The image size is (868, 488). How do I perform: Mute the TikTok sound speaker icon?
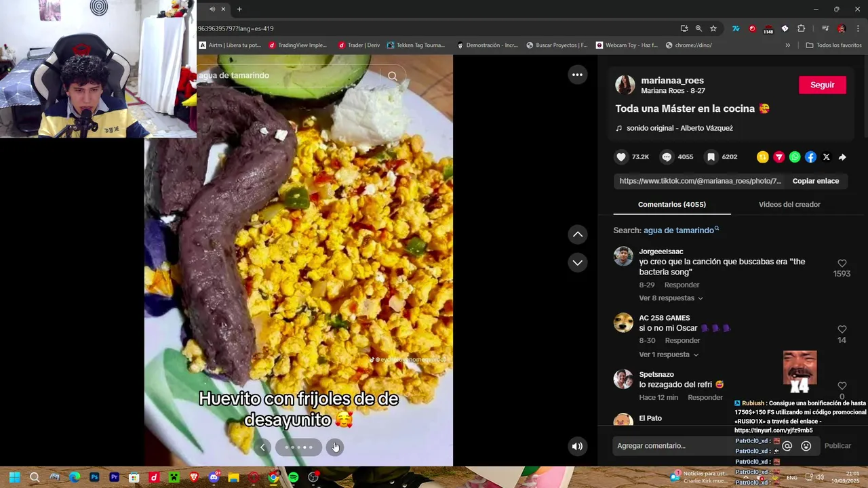pyautogui.click(x=577, y=446)
